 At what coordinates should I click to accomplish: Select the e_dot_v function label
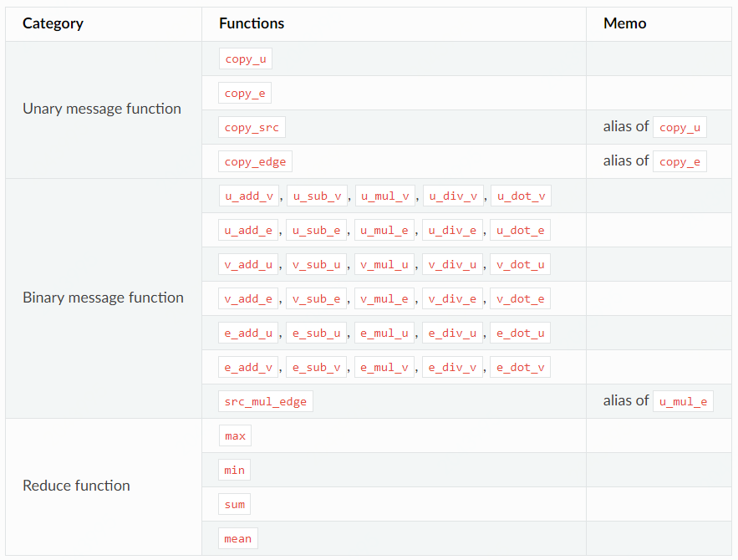click(x=520, y=368)
